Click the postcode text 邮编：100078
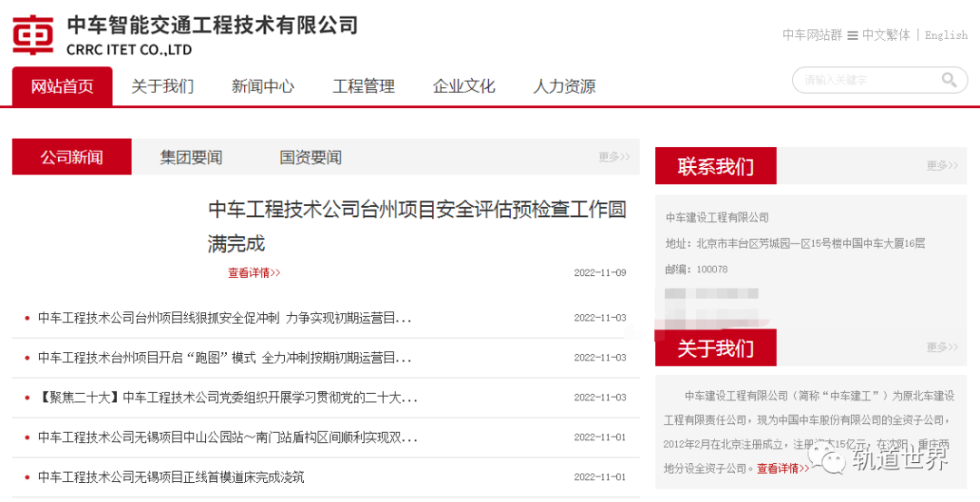Image resolution: width=980 pixels, height=502 pixels. point(696,270)
